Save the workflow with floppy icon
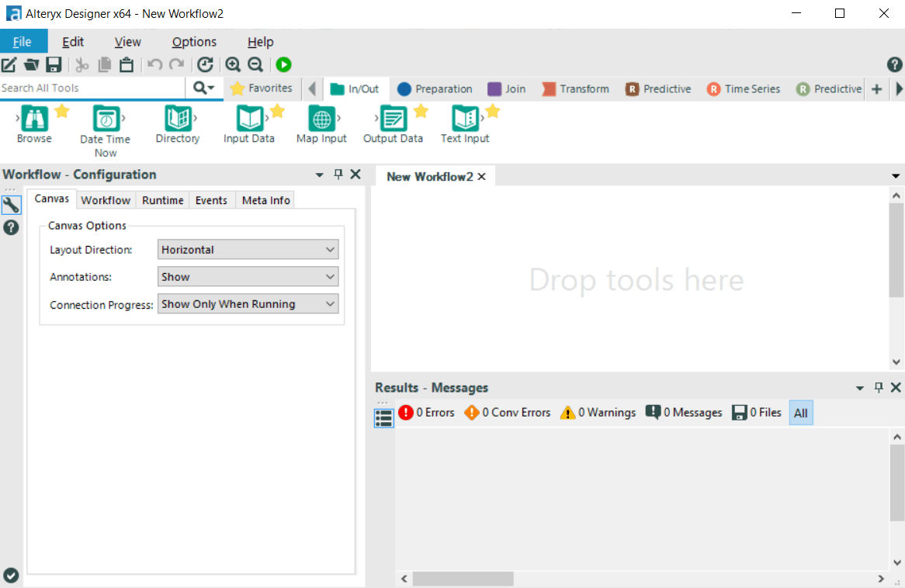This screenshot has height=588, width=905. 54,64
